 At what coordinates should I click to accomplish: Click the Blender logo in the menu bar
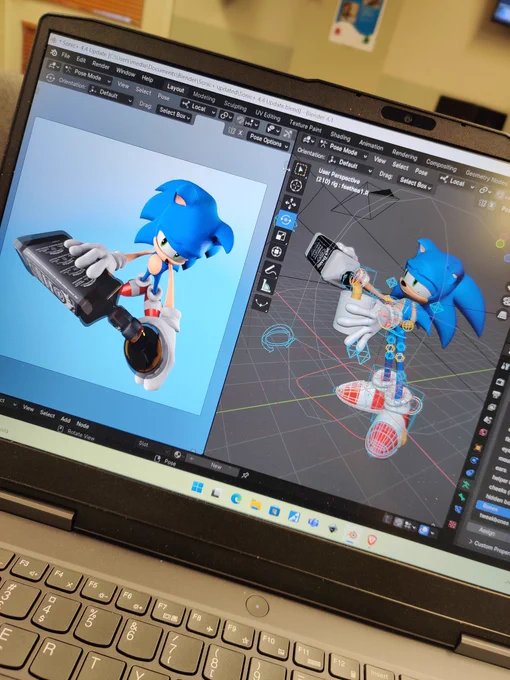(x=54, y=52)
